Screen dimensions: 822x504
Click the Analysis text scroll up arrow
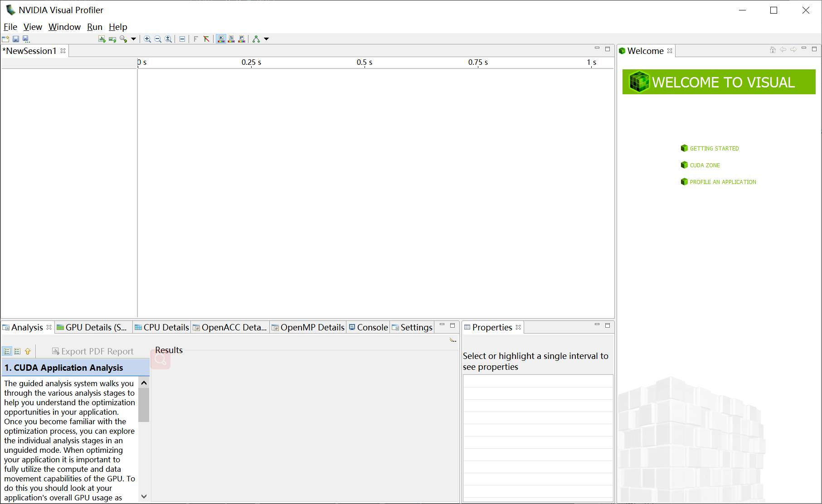(144, 383)
